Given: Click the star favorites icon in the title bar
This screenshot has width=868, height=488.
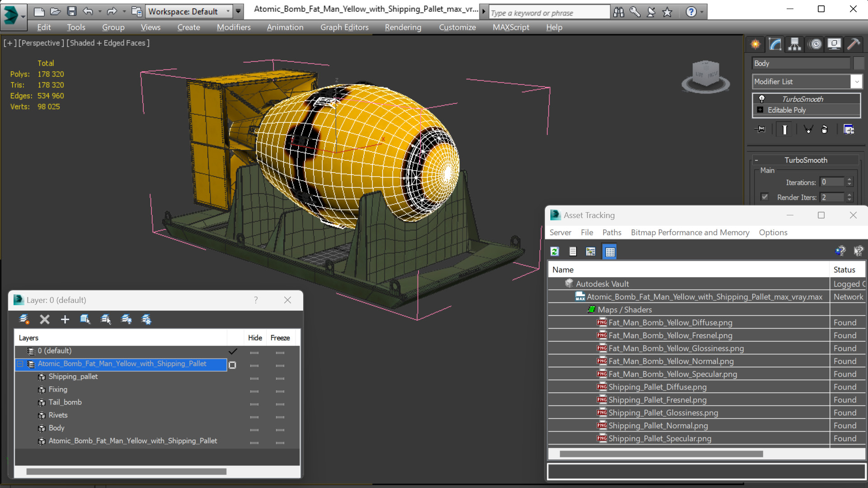Looking at the screenshot, I should pos(667,12).
